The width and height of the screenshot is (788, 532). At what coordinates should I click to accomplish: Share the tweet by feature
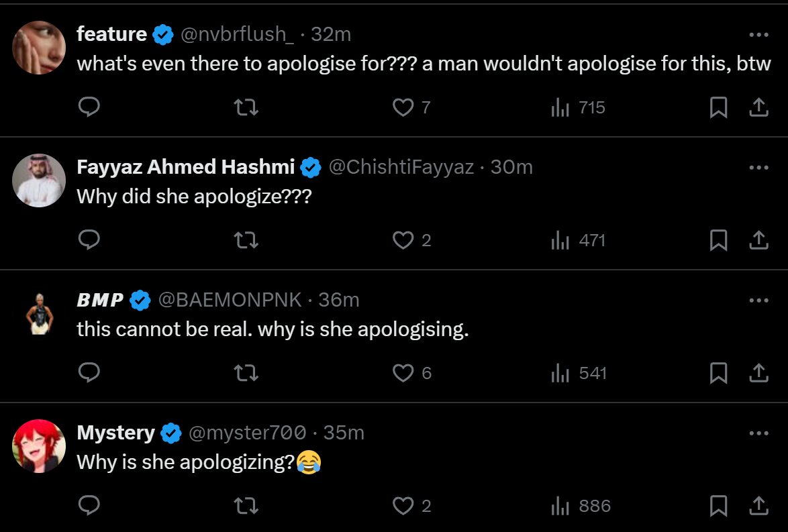(x=758, y=107)
